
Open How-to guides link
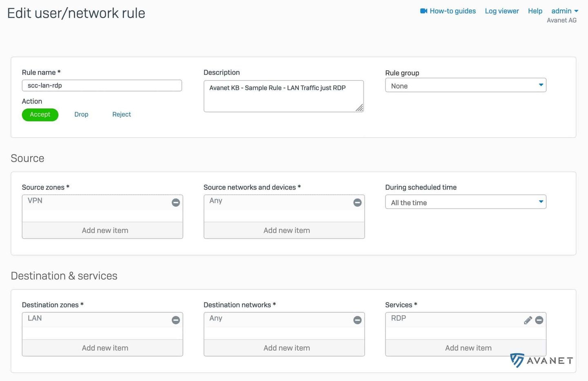point(452,11)
